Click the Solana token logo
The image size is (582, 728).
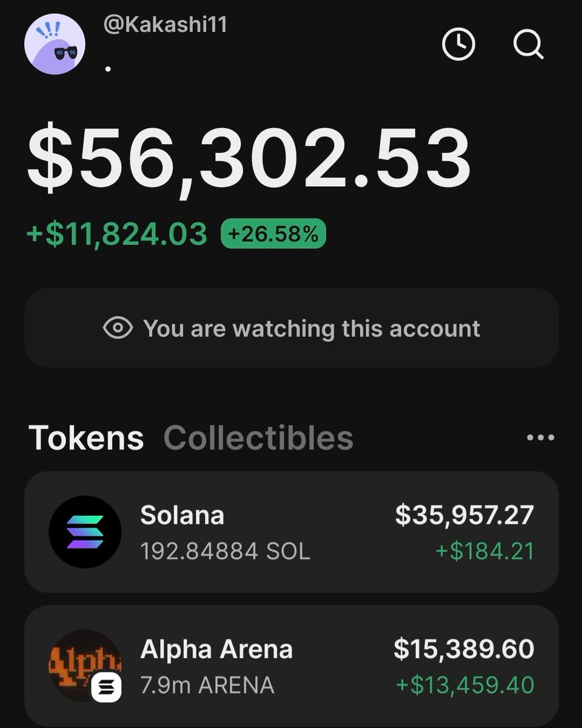85,532
